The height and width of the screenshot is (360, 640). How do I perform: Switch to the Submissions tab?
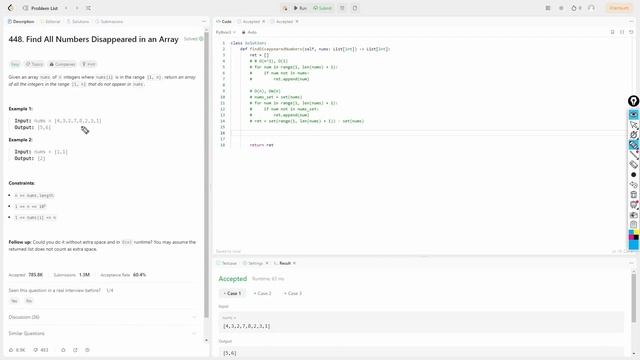tap(109, 22)
